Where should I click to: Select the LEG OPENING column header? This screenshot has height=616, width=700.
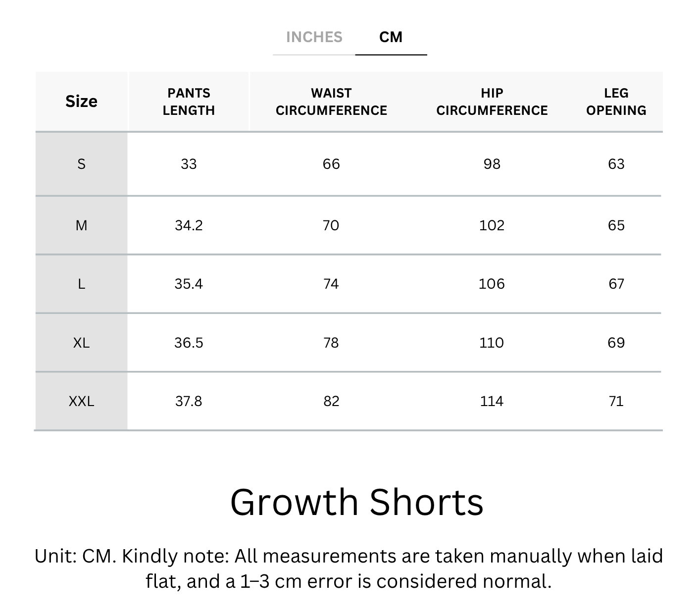pyautogui.click(x=616, y=102)
